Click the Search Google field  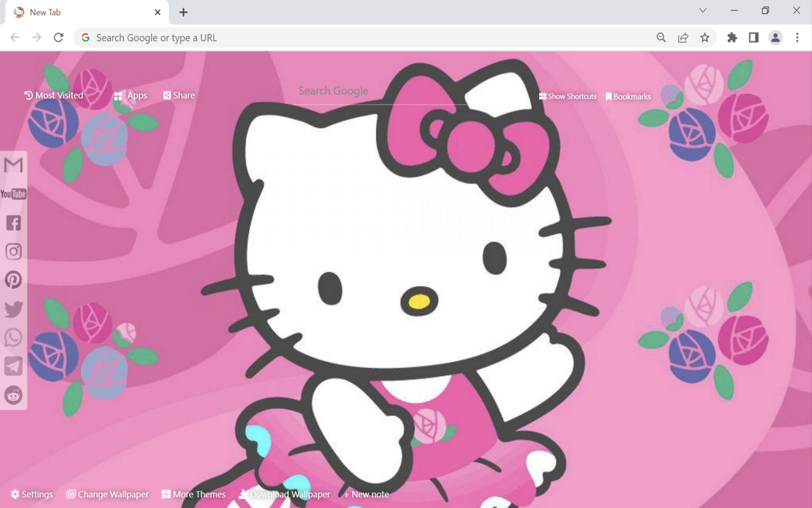click(x=381, y=91)
